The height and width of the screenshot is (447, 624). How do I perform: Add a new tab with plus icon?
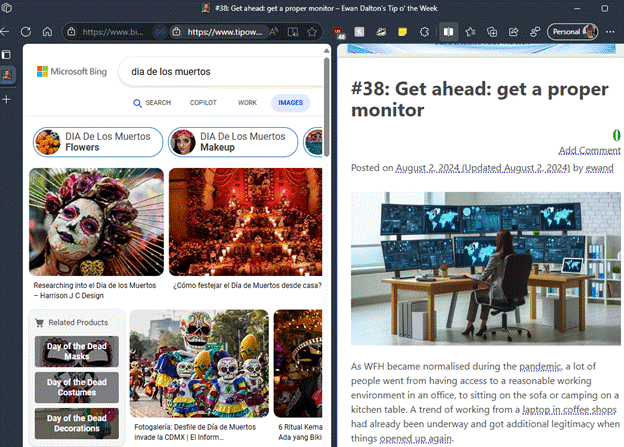pyautogui.click(x=6, y=100)
